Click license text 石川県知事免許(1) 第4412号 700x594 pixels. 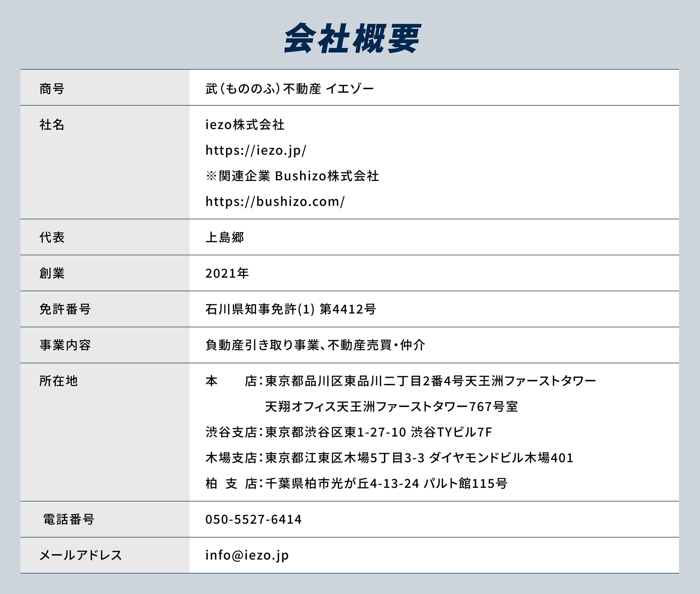290,309
